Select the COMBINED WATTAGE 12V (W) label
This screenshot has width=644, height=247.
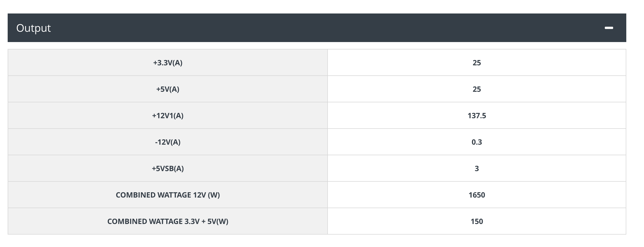point(168,195)
